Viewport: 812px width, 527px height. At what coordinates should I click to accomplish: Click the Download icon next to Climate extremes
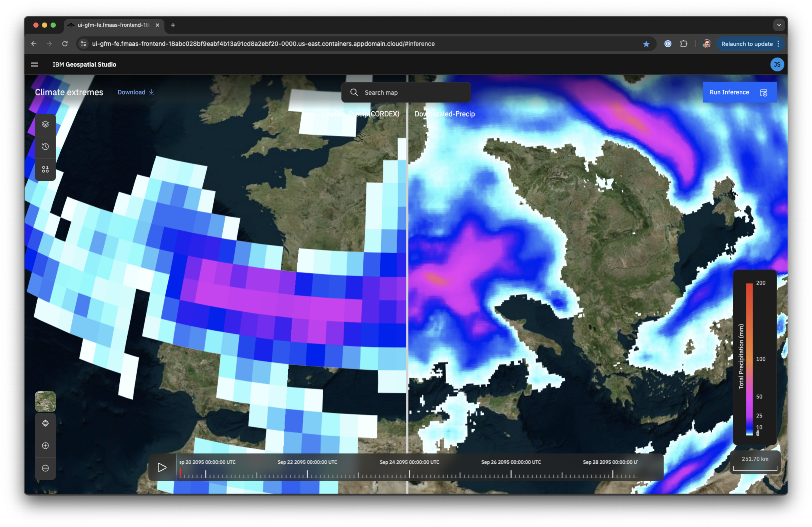coord(151,92)
